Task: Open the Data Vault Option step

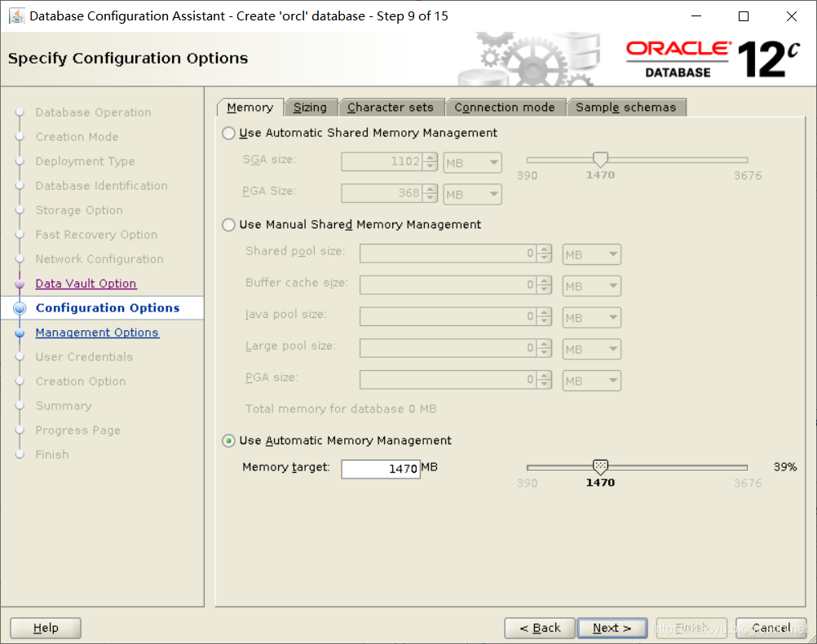Action: 86,284
